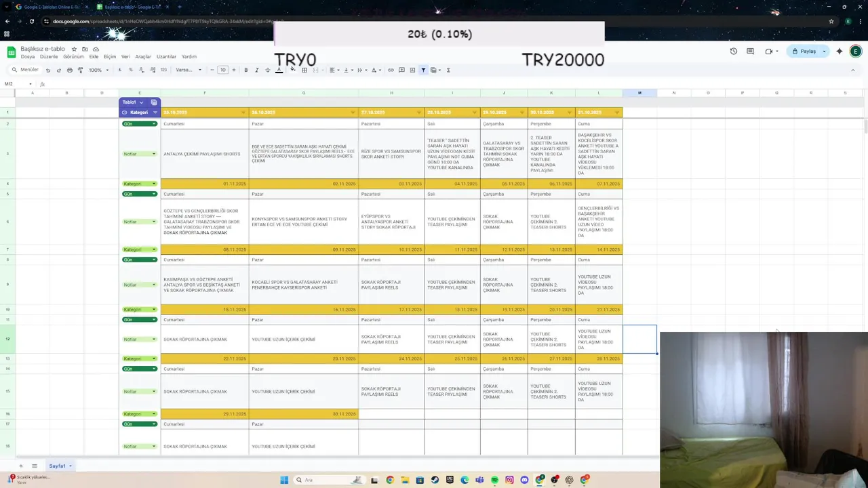
Task: Decrease decimal places icon
Action: tap(141, 70)
